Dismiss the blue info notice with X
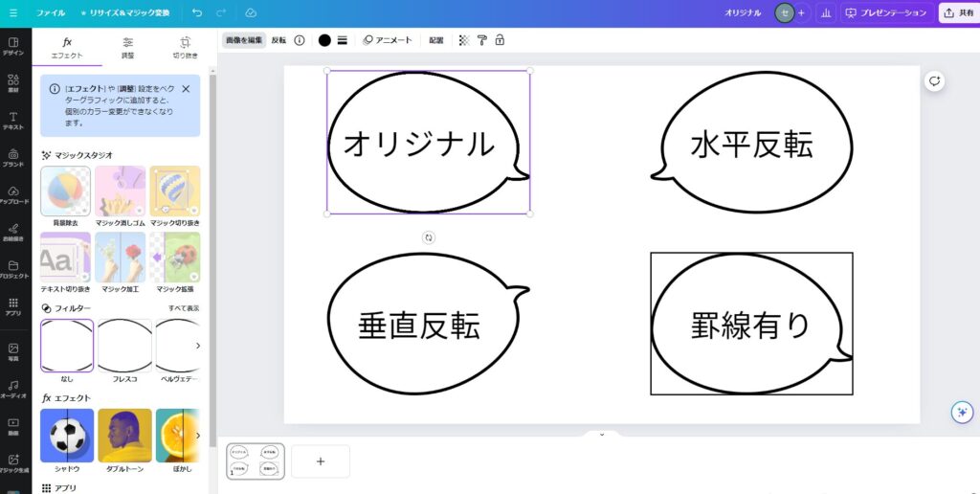This screenshot has width=980, height=494. point(186,89)
